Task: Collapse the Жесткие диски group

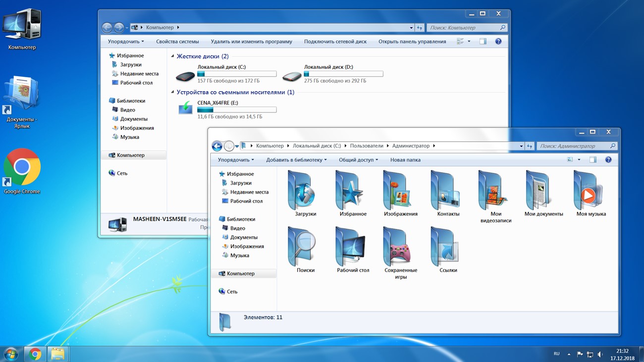Action: (172, 56)
